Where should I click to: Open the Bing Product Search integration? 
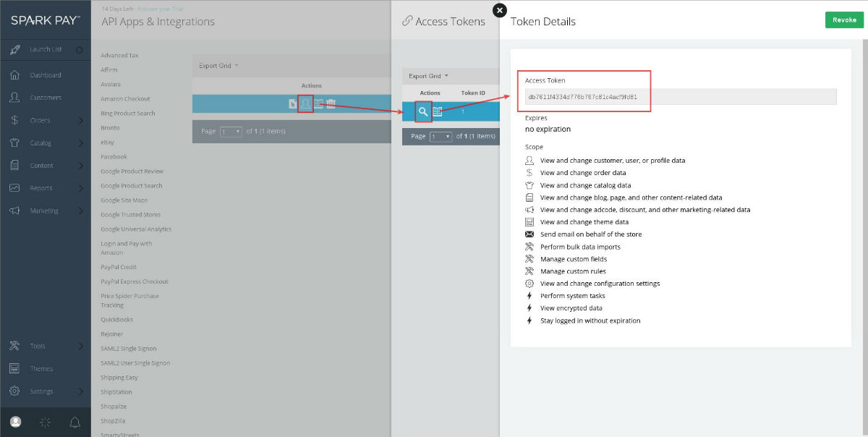pos(128,114)
